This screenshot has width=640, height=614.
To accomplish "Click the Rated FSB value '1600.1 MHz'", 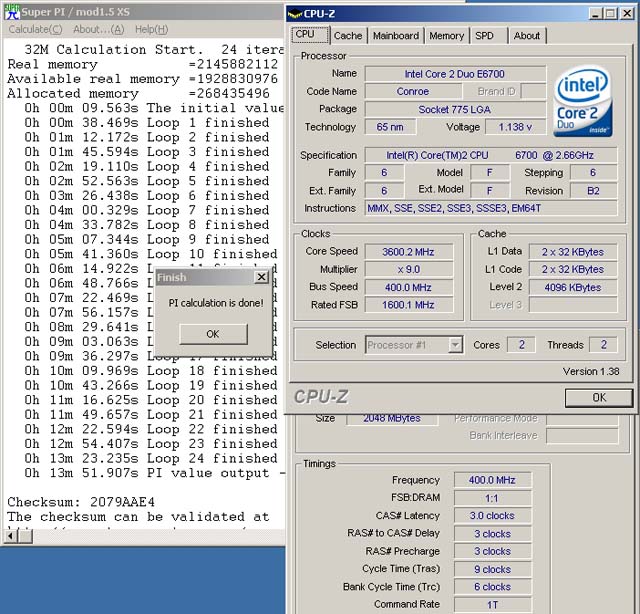I will coord(409,305).
